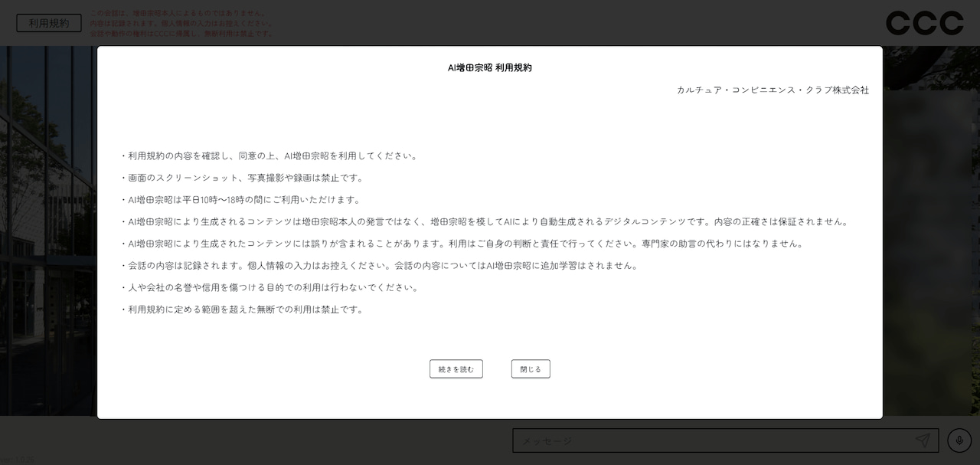Focus the メッセージ input field
The width and height of the screenshot is (980, 465).
(712, 440)
